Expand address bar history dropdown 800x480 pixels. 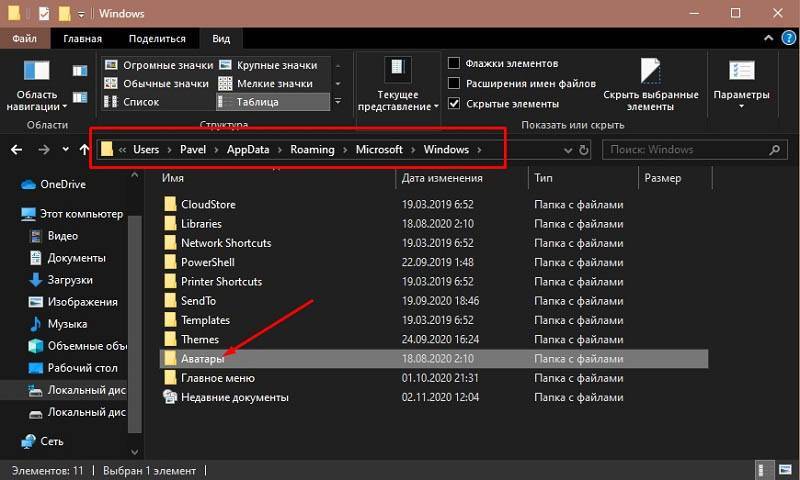(x=568, y=150)
